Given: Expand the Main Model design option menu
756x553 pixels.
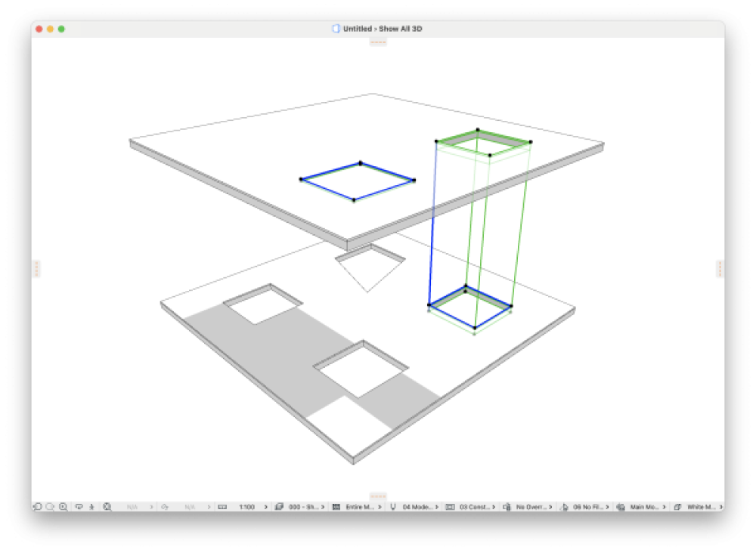Looking at the screenshot, I should tap(643, 507).
